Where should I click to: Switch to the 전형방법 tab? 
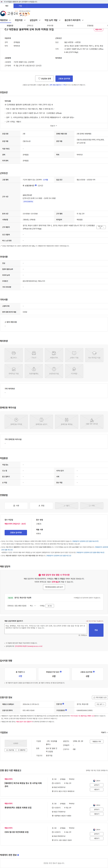90,26
